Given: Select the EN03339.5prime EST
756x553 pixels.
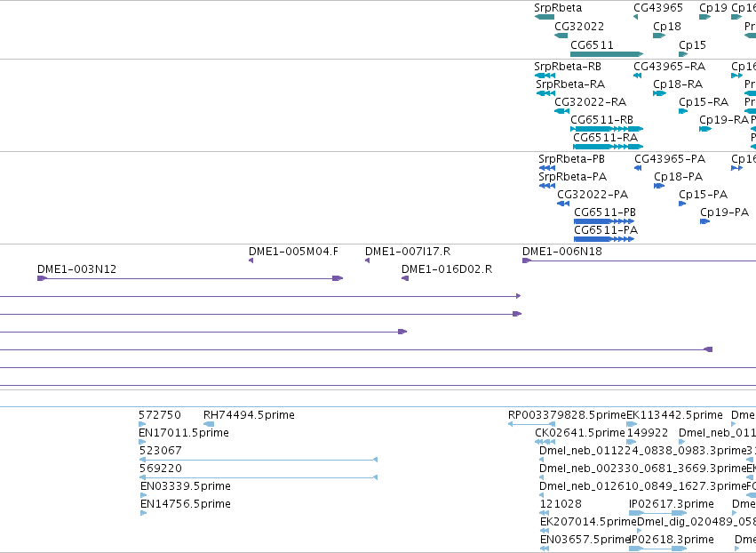Looking at the screenshot, I should (143, 495).
